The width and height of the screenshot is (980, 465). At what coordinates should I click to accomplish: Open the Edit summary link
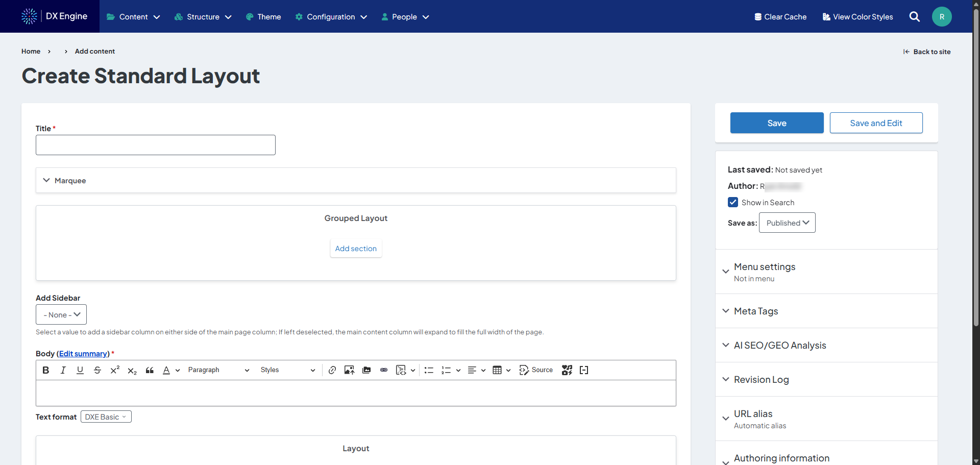(x=83, y=354)
